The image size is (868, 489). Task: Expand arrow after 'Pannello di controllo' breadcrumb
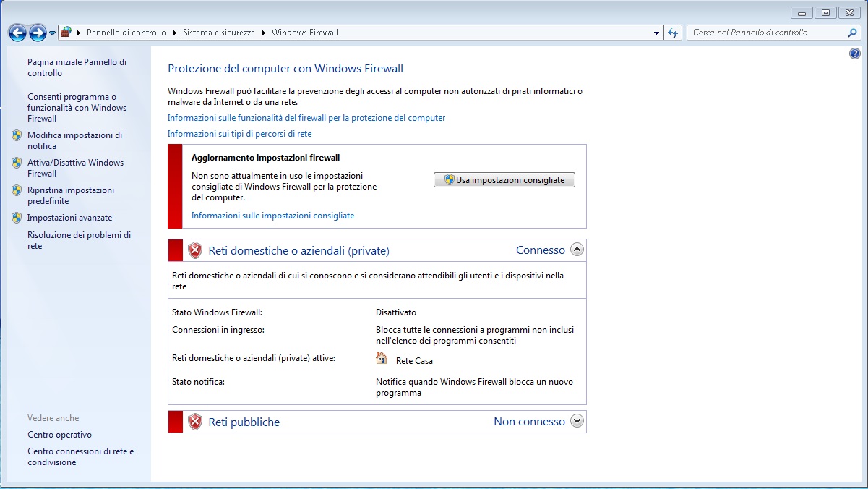174,33
